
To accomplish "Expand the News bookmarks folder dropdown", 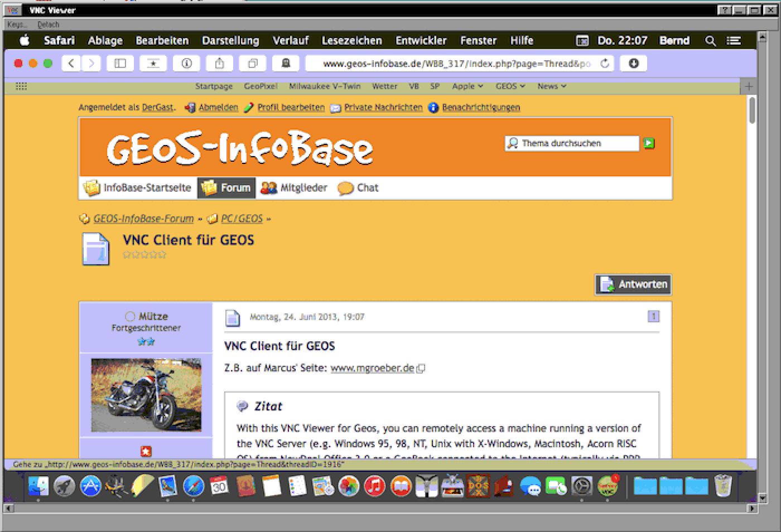I will [551, 86].
